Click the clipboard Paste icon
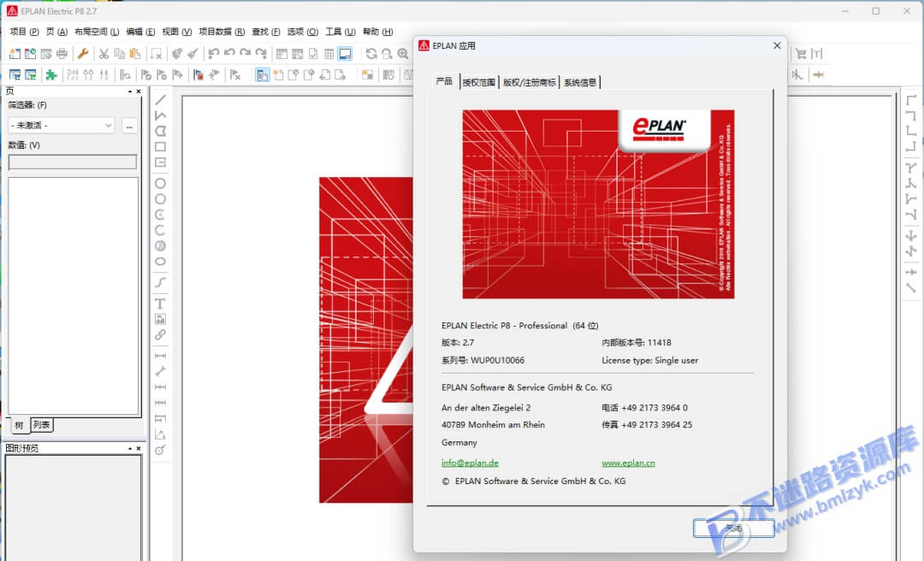 point(135,54)
